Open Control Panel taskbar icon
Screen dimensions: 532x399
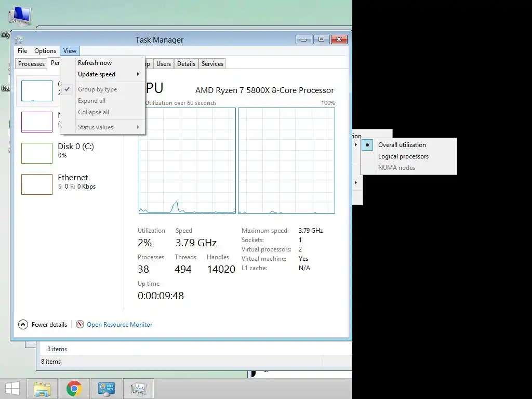pyautogui.click(x=106, y=389)
